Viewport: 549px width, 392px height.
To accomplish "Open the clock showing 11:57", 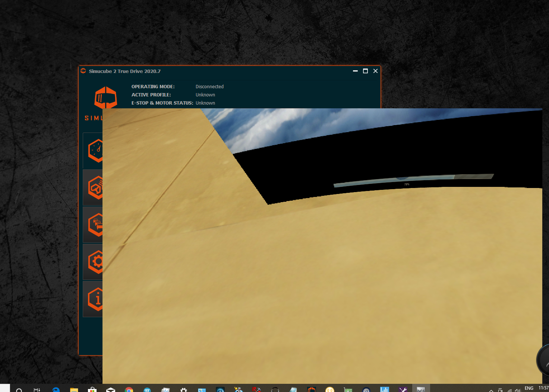I will point(543,388).
